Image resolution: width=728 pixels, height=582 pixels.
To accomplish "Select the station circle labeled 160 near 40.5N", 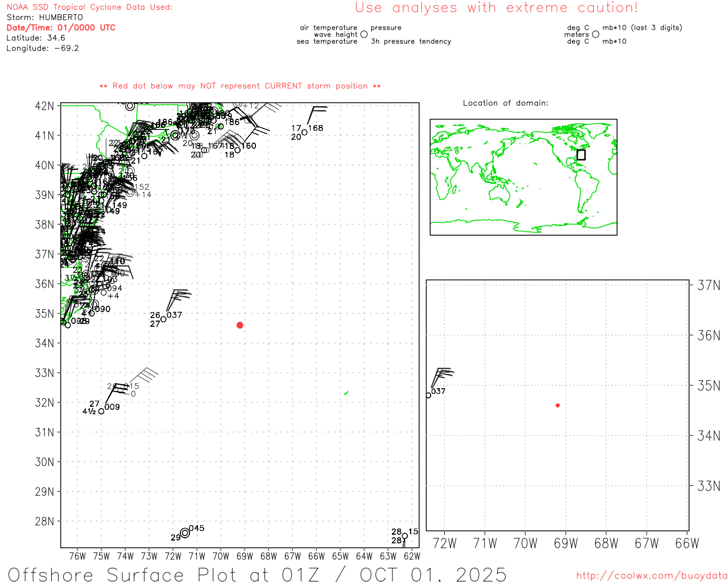I will (237, 150).
